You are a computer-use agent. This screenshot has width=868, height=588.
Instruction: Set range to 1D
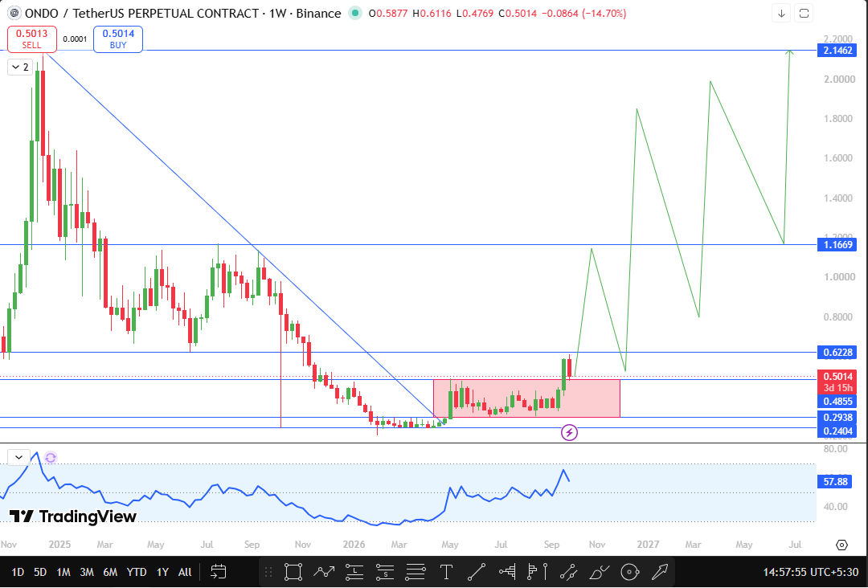(x=18, y=572)
